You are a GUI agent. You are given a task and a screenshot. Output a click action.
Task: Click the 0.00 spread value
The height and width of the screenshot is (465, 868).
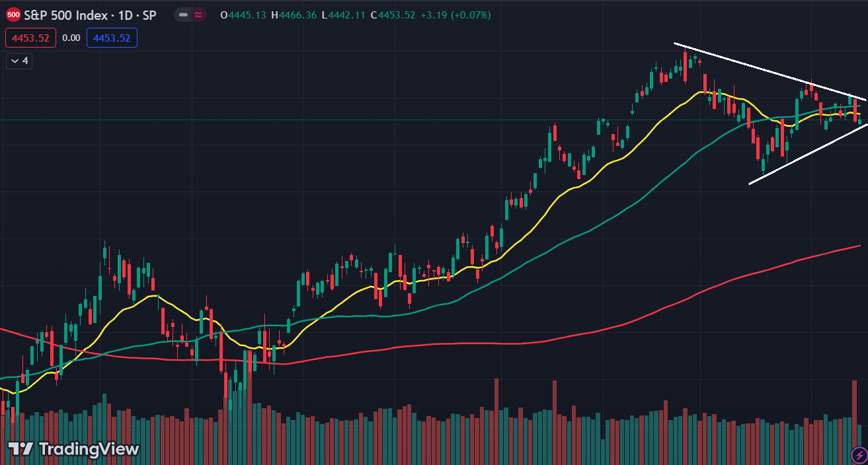pyautogui.click(x=71, y=38)
